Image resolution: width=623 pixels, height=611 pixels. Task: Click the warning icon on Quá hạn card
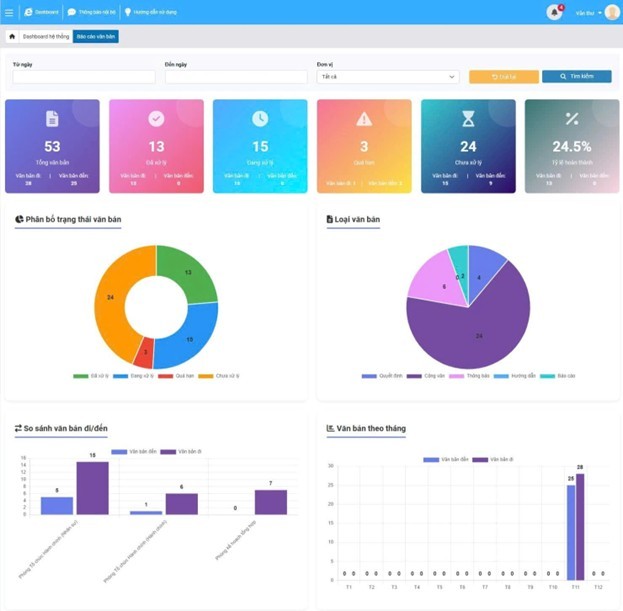click(x=364, y=119)
